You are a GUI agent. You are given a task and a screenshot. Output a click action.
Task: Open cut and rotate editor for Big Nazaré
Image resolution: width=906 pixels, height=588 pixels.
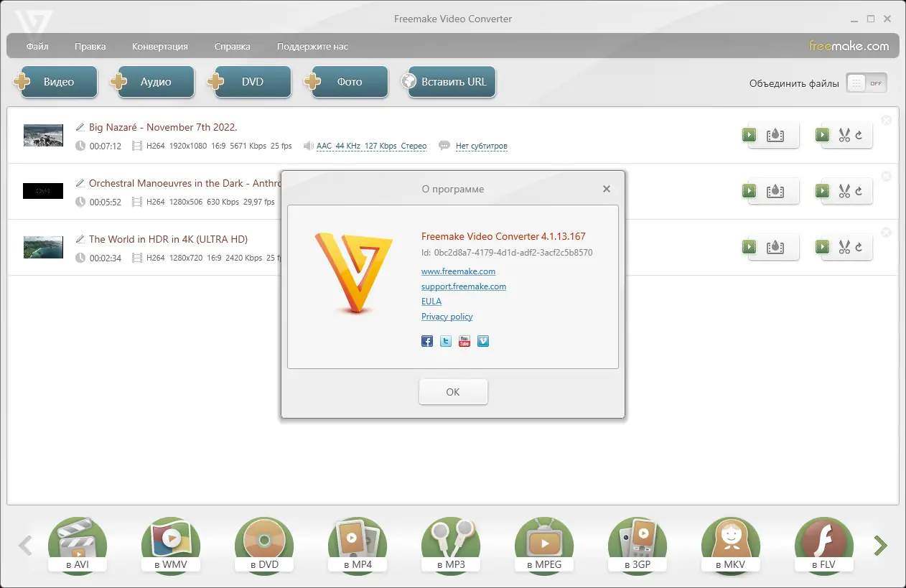tap(844, 135)
